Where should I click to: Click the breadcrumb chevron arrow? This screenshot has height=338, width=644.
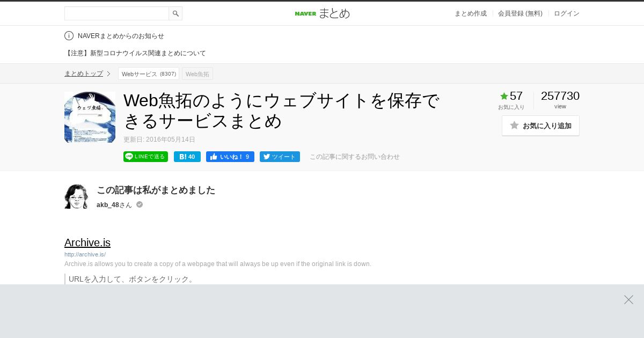[x=108, y=74]
